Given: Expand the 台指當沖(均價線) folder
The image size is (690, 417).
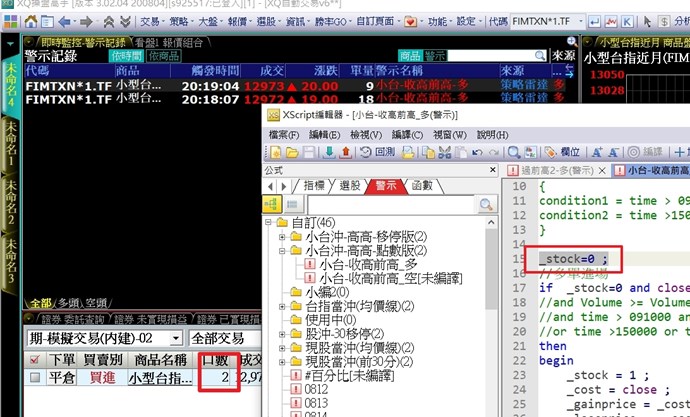Looking at the screenshot, I should click(x=283, y=306).
